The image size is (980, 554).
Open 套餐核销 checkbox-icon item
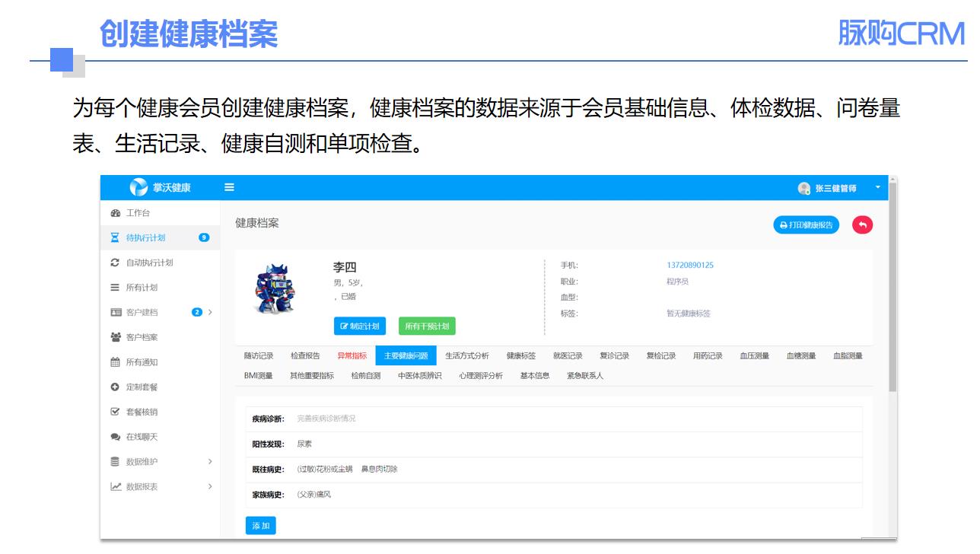click(x=142, y=412)
